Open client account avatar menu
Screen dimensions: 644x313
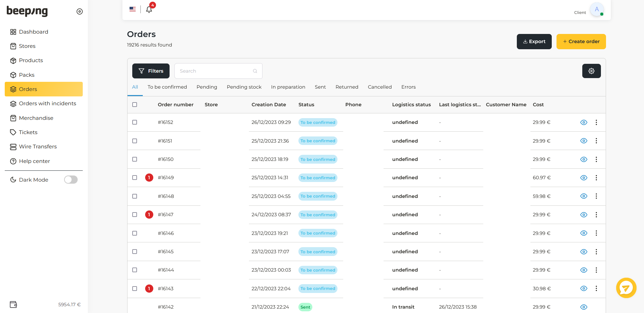click(597, 10)
